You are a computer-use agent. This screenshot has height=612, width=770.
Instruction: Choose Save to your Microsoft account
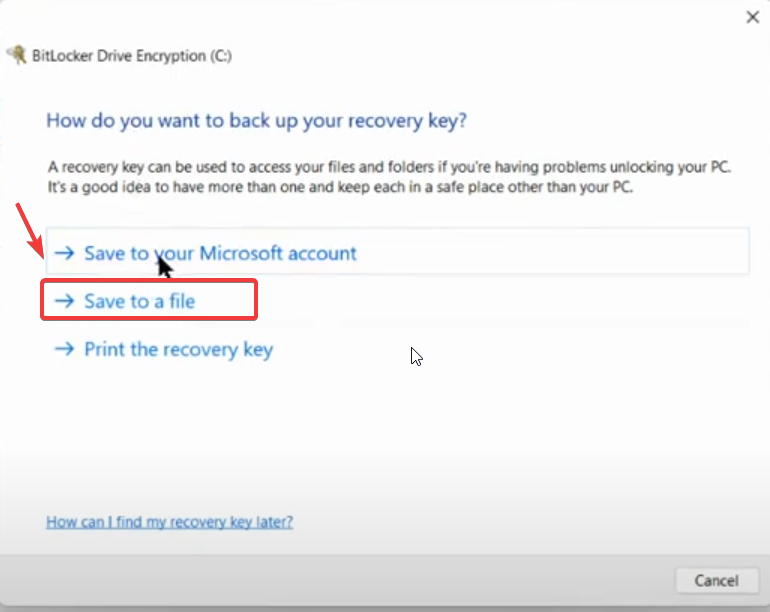[220, 253]
